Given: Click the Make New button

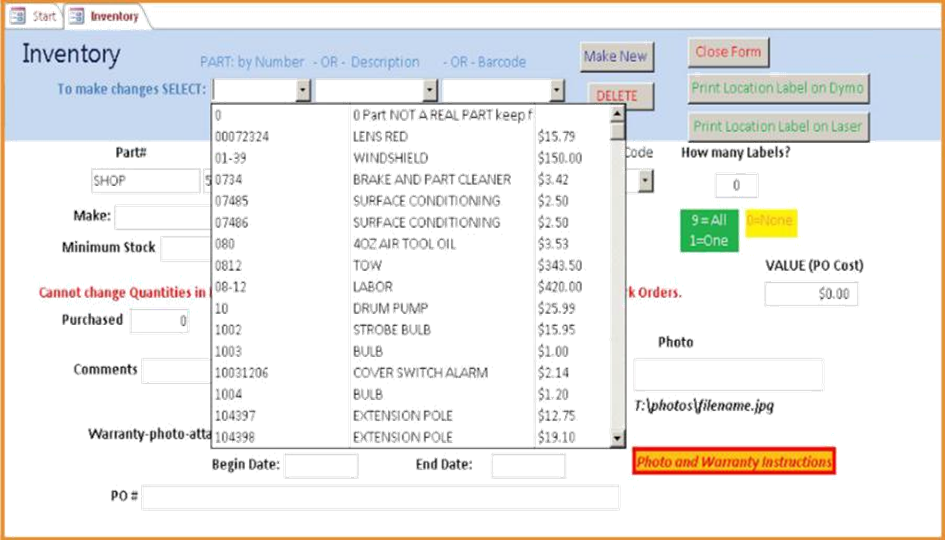Looking at the screenshot, I should (x=617, y=57).
